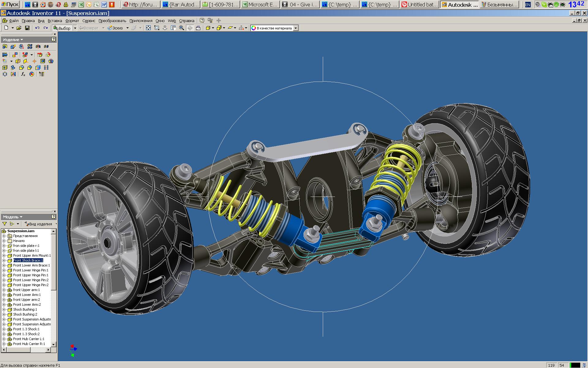588x368 pixels.
Task: Open the fx Parameters tool
Action: 23,74
